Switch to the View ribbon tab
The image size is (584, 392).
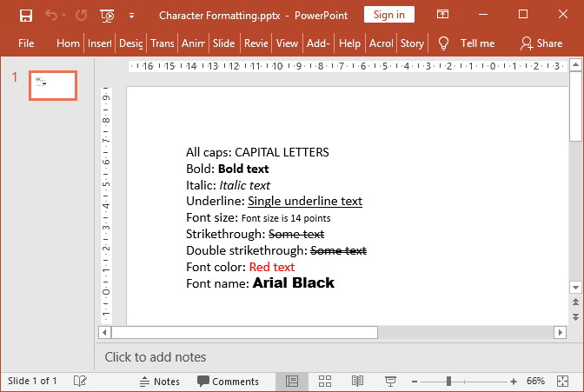click(x=287, y=43)
